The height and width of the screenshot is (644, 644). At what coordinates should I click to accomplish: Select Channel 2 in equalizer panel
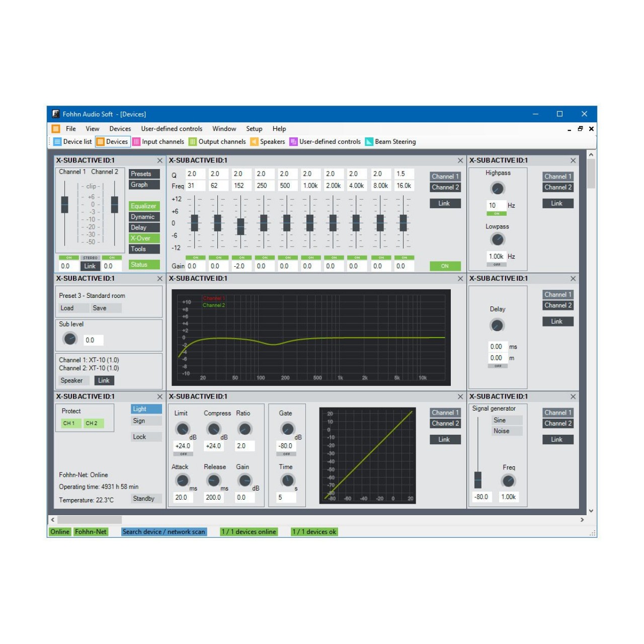pyautogui.click(x=445, y=187)
